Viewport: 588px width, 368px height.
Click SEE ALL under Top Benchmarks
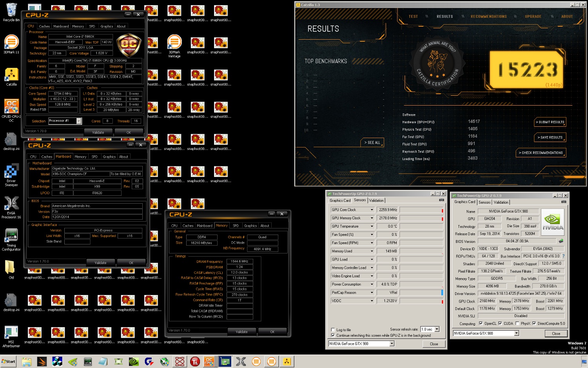click(x=372, y=142)
